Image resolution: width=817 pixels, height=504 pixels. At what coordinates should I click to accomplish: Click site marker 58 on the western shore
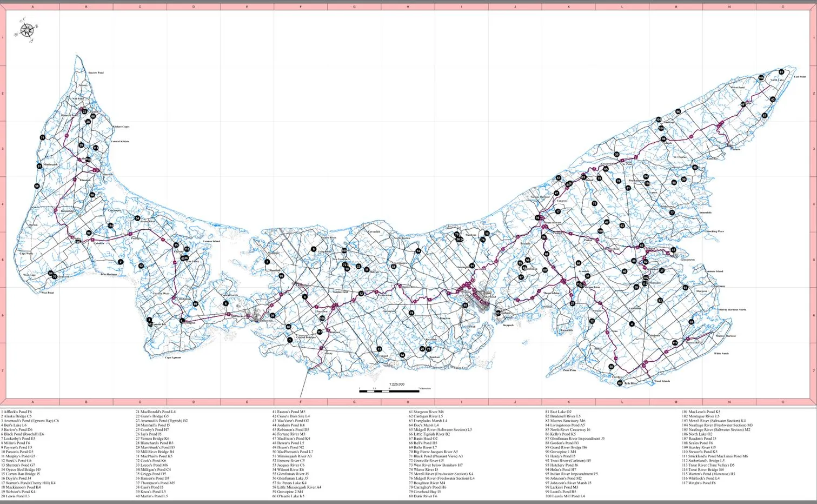click(x=37, y=186)
